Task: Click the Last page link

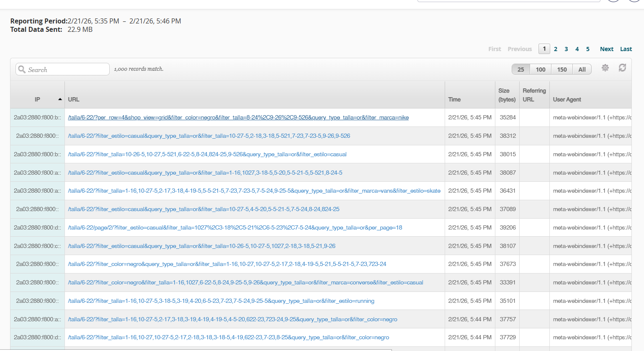Action: tap(626, 49)
